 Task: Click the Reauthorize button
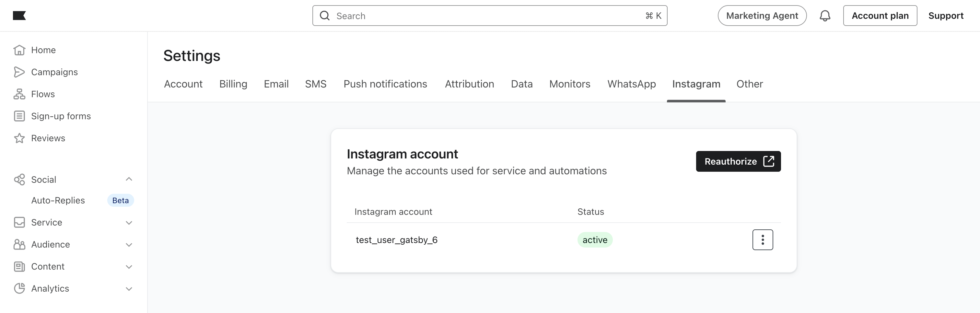coord(738,161)
